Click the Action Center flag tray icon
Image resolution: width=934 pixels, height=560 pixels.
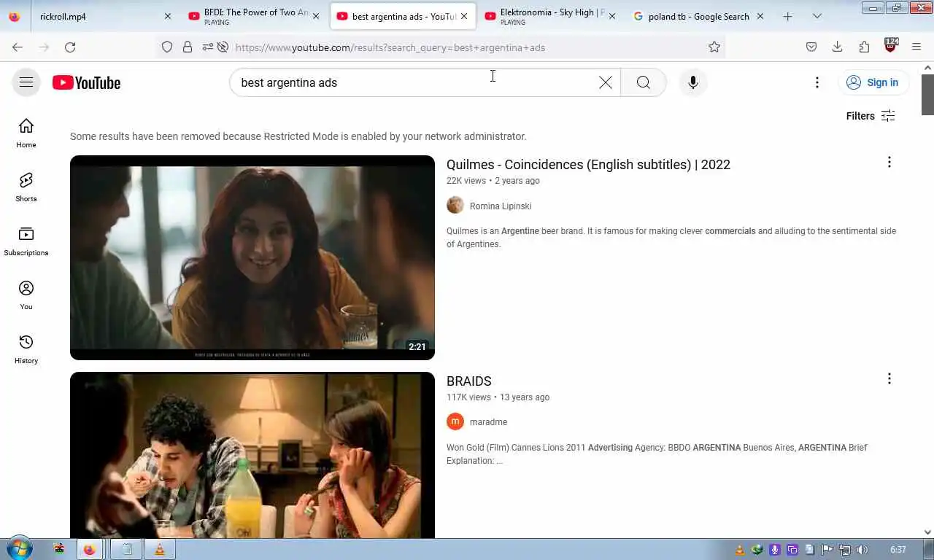click(x=827, y=550)
